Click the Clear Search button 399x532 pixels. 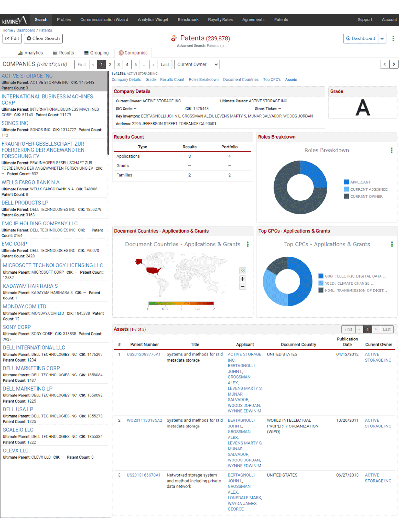click(x=43, y=39)
